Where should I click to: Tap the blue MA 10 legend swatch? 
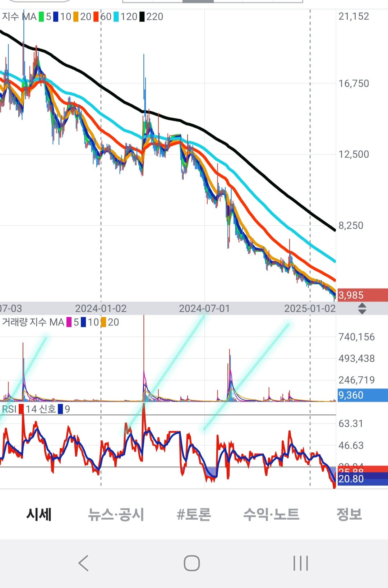tap(56, 17)
